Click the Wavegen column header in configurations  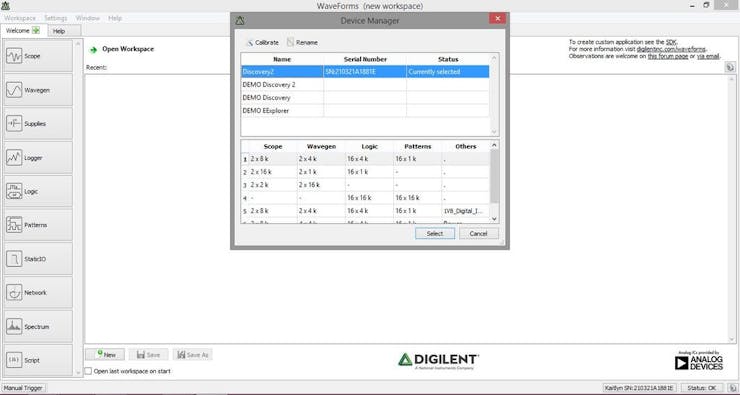pos(321,146)
